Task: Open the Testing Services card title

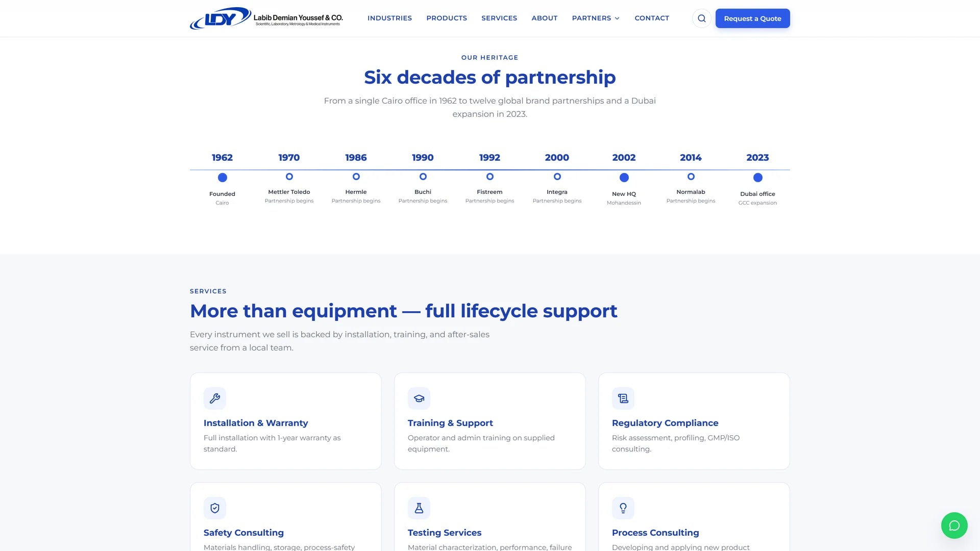Action: (x=445, y=533)
